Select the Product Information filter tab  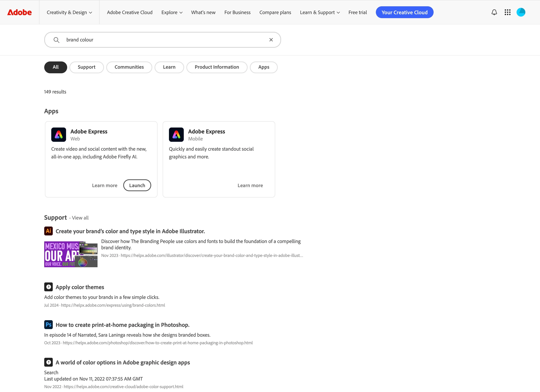point(217,67)
